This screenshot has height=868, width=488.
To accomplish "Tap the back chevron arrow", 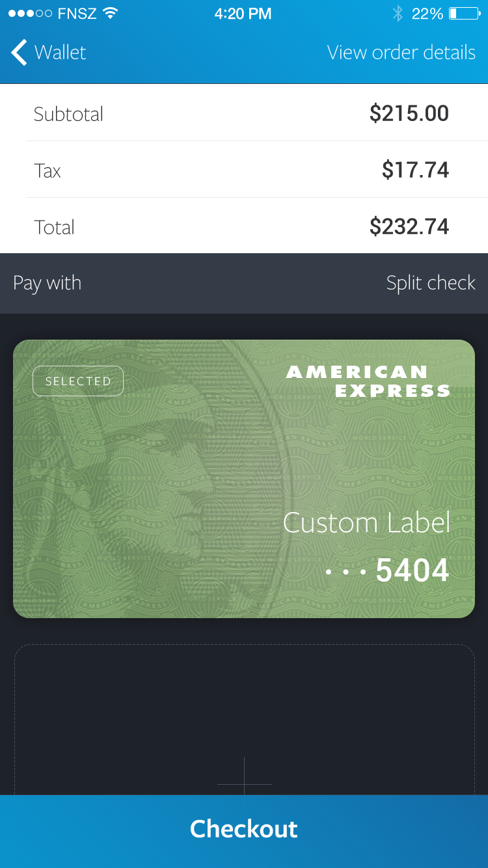I will click(19, 52).
